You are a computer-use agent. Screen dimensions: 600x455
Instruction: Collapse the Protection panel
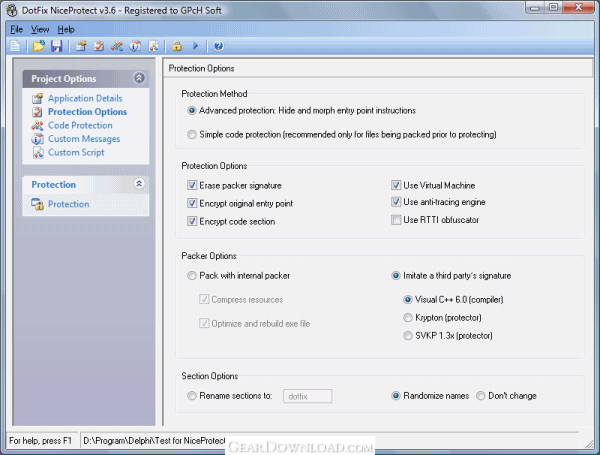[139, 184]
